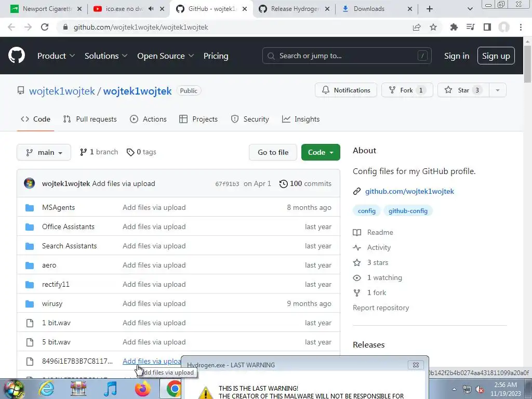The image size is (532, 399).
Task: Switch to the Actions tab
Action: click(148, 119)
